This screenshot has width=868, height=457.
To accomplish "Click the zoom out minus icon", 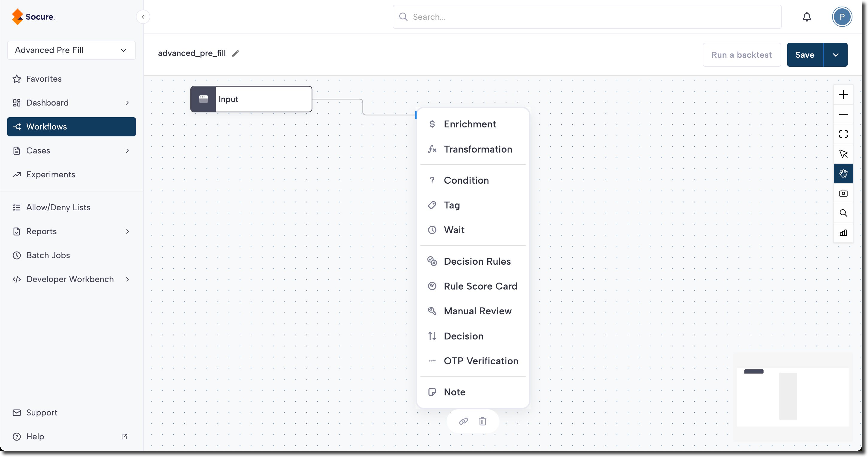I will (843, 115).
